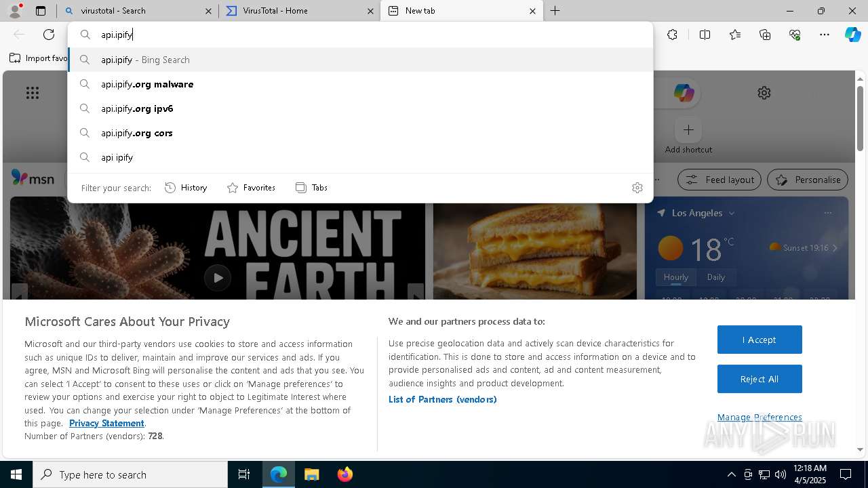Select suggestion api.ipify.org malware

click(361, 84)
